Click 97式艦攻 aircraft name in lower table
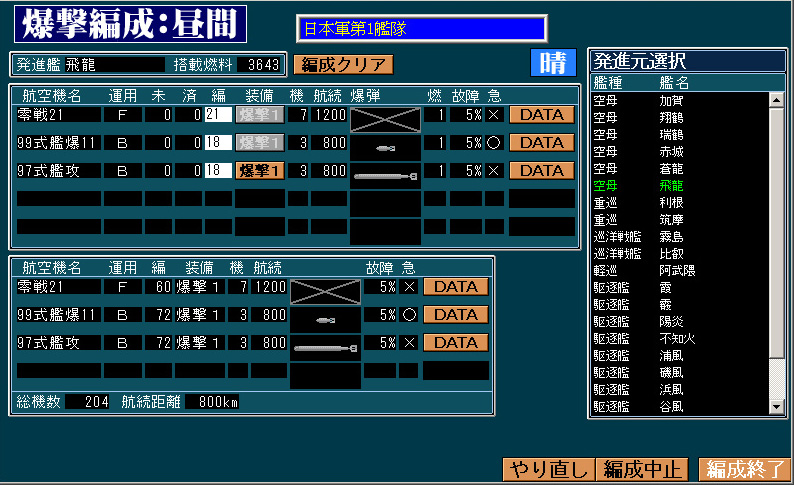The width and height of the screenshot is (794, 485). click(59, 343)
